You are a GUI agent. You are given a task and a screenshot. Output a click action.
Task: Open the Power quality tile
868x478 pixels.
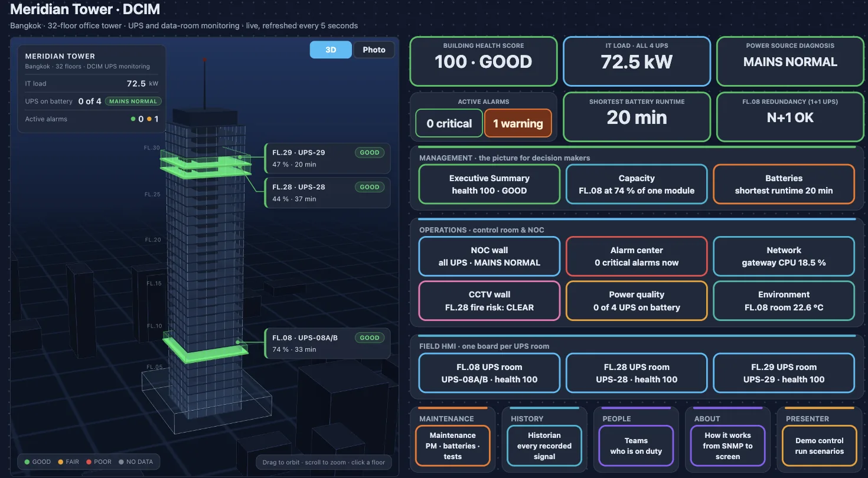pyautogui.click(x=637, y=301)
